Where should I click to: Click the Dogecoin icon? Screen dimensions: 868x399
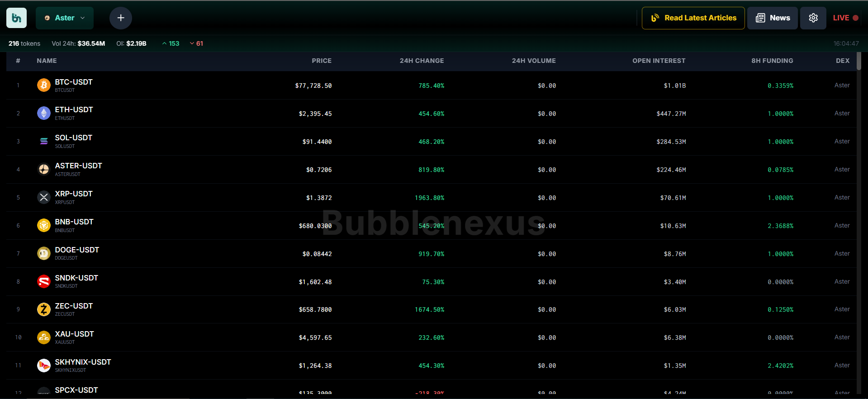pyautogui.click(x=44, y=253)
